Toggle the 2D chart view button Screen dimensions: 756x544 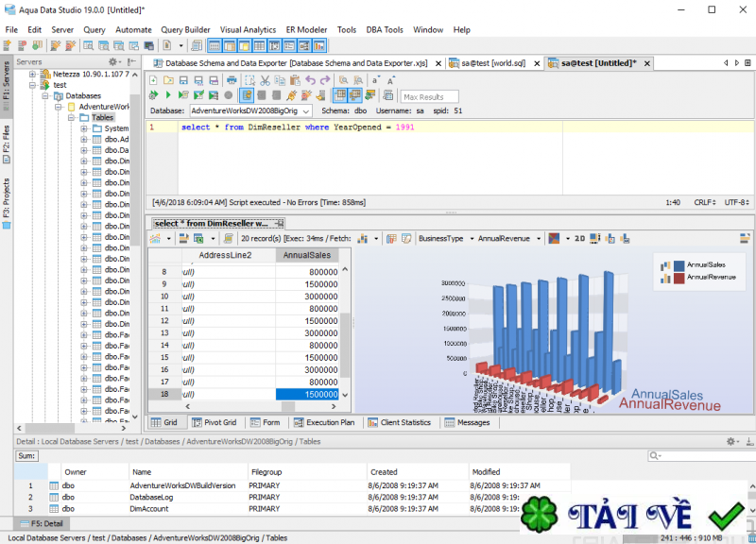coord(580,239)
